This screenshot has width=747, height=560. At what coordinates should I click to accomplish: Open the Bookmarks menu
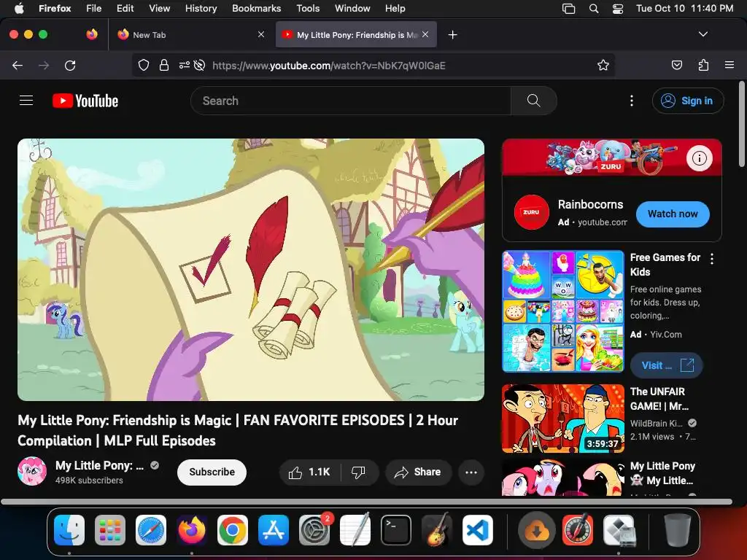(256, 8)
